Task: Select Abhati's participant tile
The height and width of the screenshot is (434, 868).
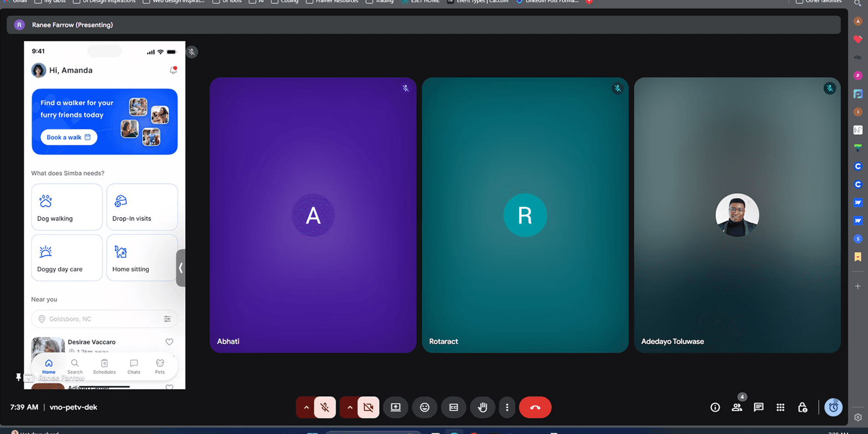Action: 313,215
